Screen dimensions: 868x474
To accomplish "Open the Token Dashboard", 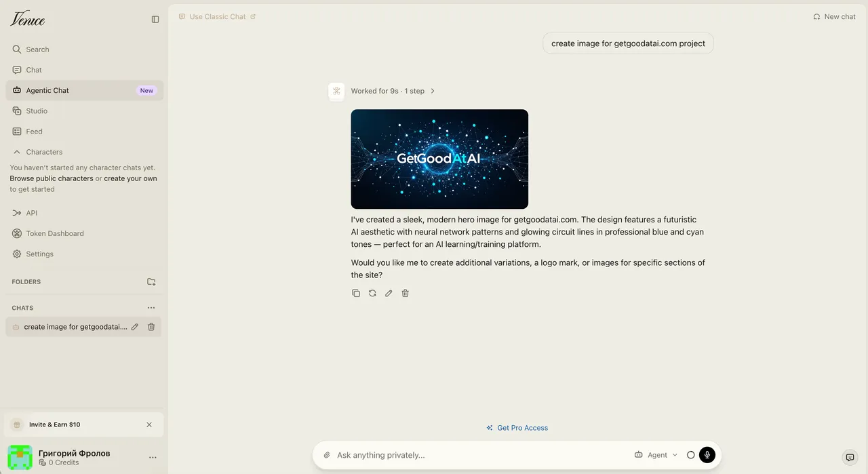I will click(x=85, y=233).
